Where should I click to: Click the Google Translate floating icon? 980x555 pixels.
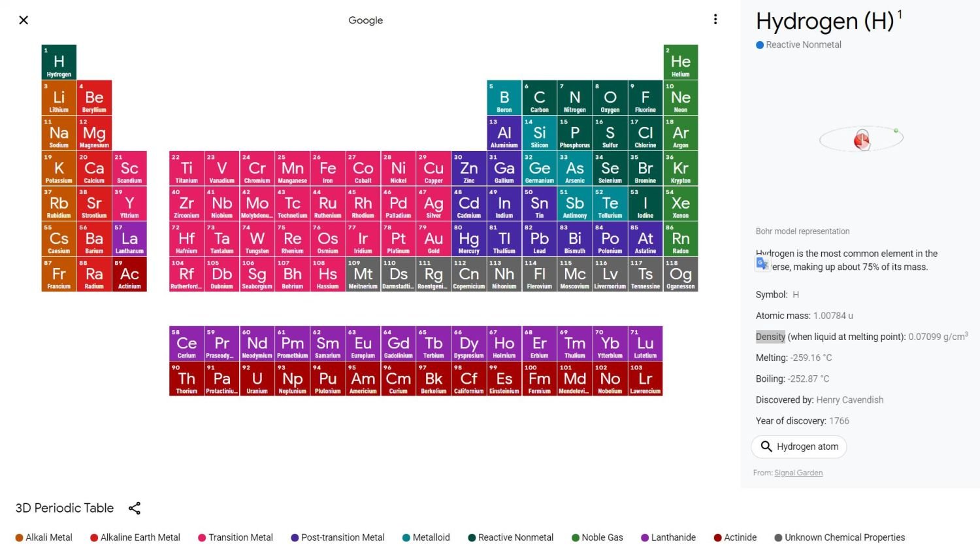tap(762, 263)
